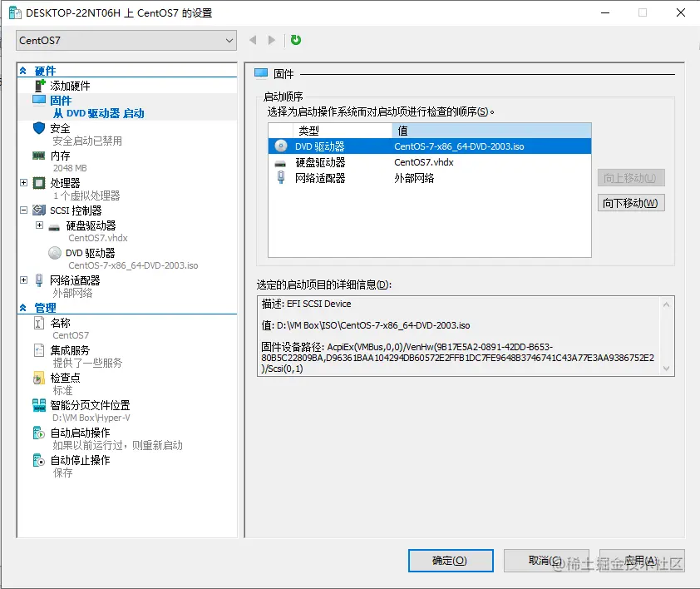Click the green refresh icon

pos(297,39)
